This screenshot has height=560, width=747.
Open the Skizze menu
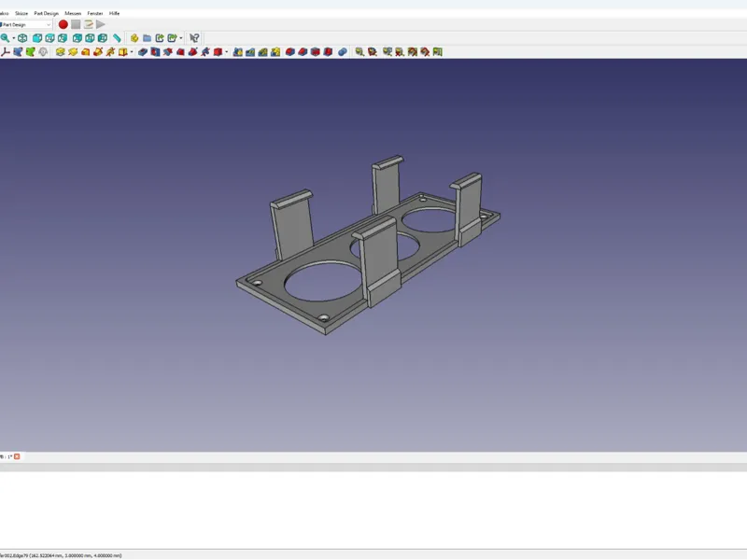point(21,13)
